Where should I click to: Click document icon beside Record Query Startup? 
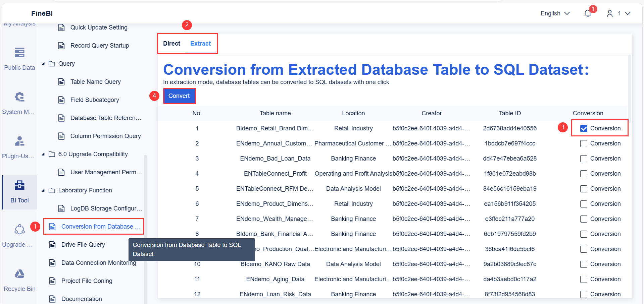click(61, 46)
